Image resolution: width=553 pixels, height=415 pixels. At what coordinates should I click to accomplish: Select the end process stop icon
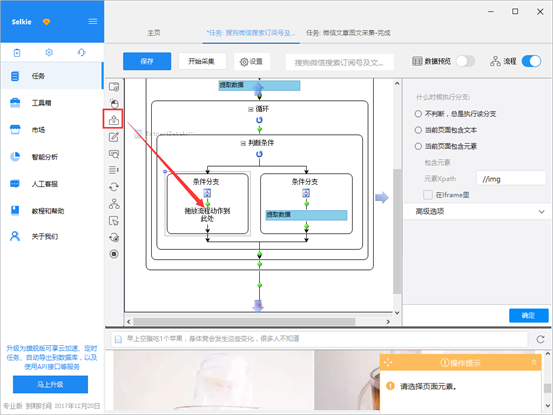[x=114, y=254]
